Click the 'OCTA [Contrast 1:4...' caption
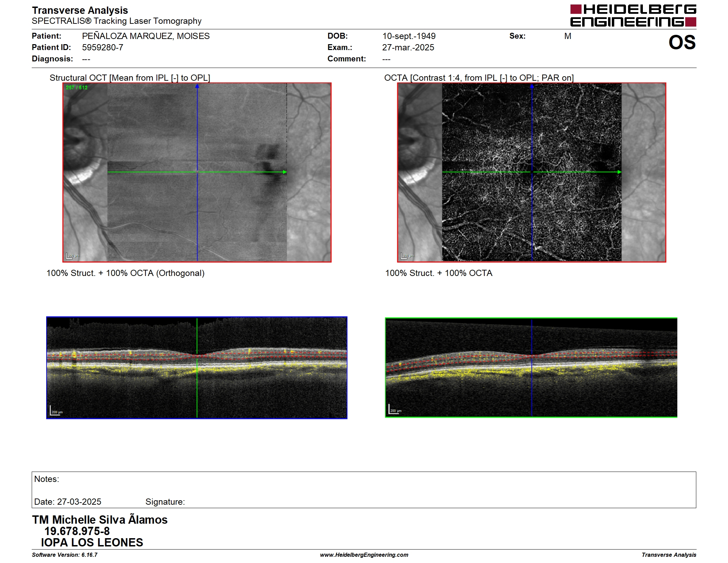 (x=479, y=78)
